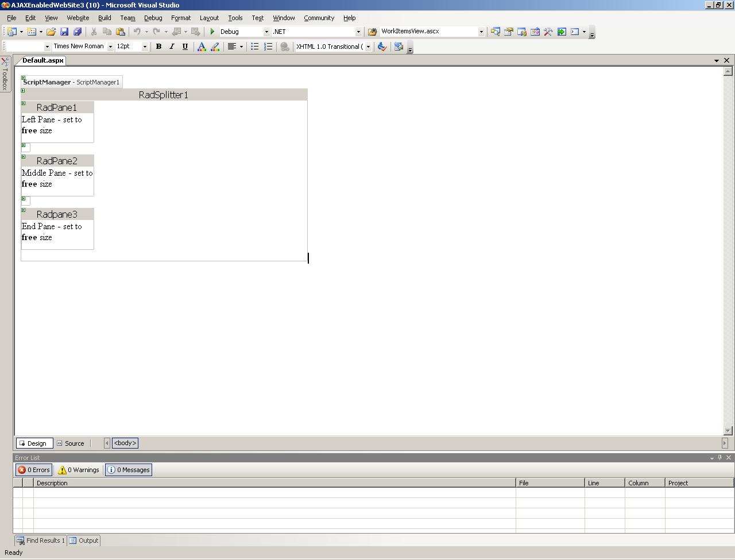735x560 pixels.
Task: Click the Check Accessibility icon
Action: [x=382, y=47]
